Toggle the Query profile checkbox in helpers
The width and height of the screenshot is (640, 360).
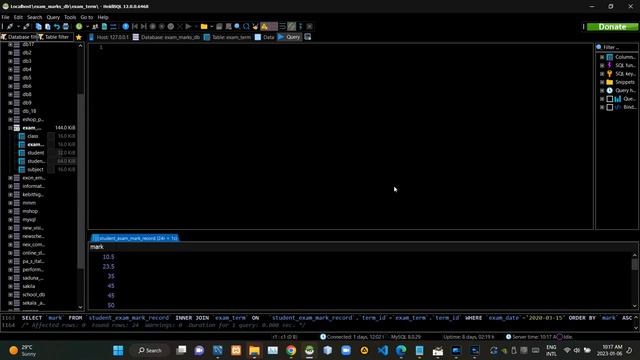(x=609, y=99)
